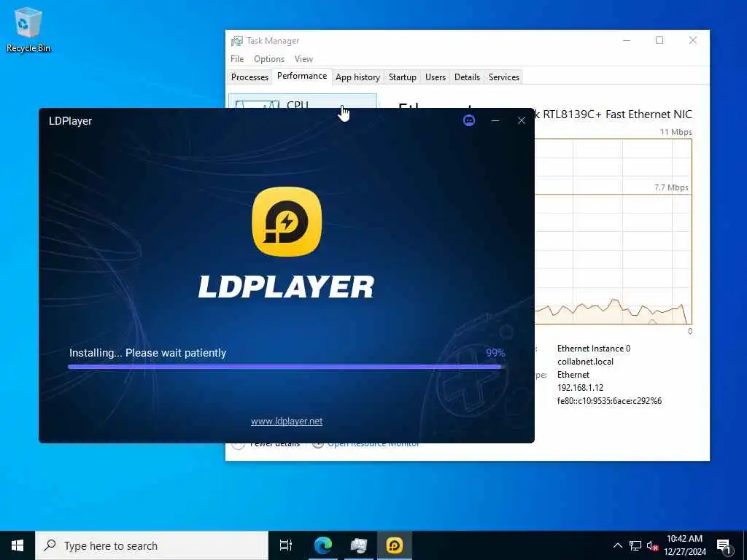Click the muted volume tray icon
Screen dimensions: 747x560
click(652, 545)
